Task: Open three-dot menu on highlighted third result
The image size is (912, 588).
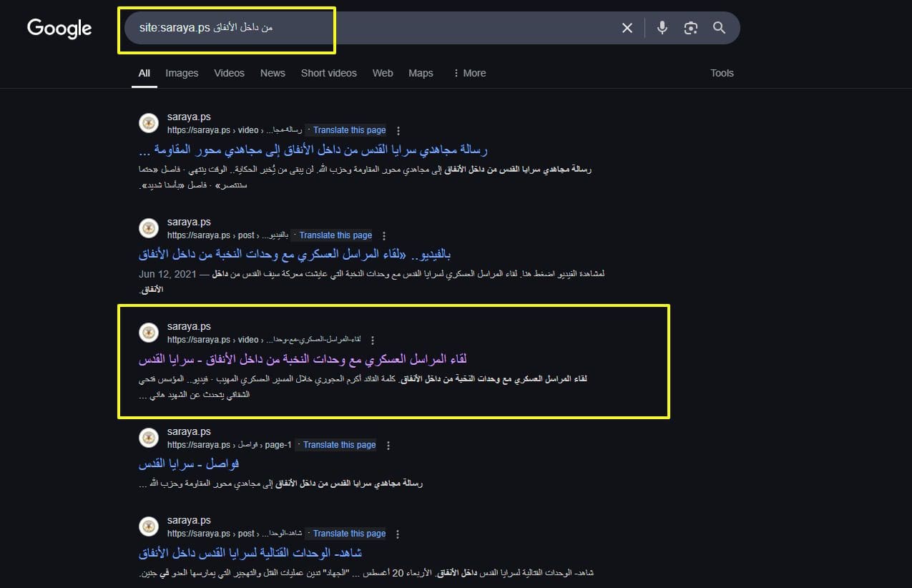Action: (x=373, y=340)
